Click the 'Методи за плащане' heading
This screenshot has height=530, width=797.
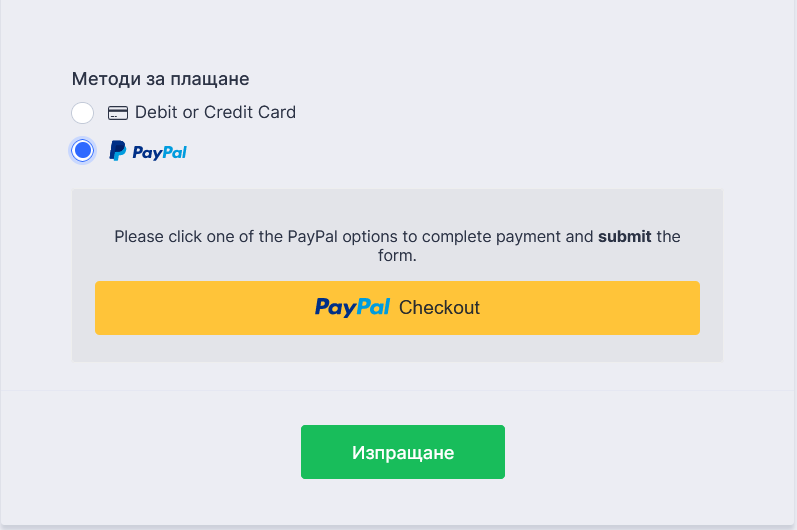pyautogui.click(x=160, y=78)
